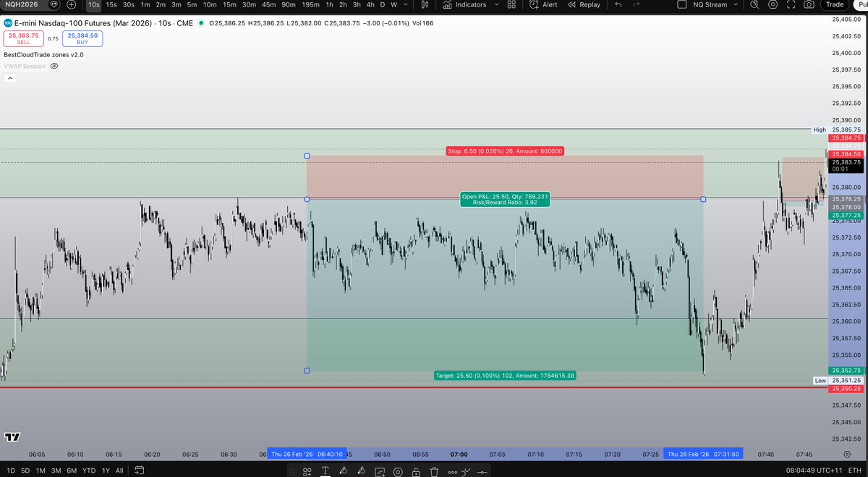868x477 pixels.
Task: Set range to 5D
Action: coord(25,470)
